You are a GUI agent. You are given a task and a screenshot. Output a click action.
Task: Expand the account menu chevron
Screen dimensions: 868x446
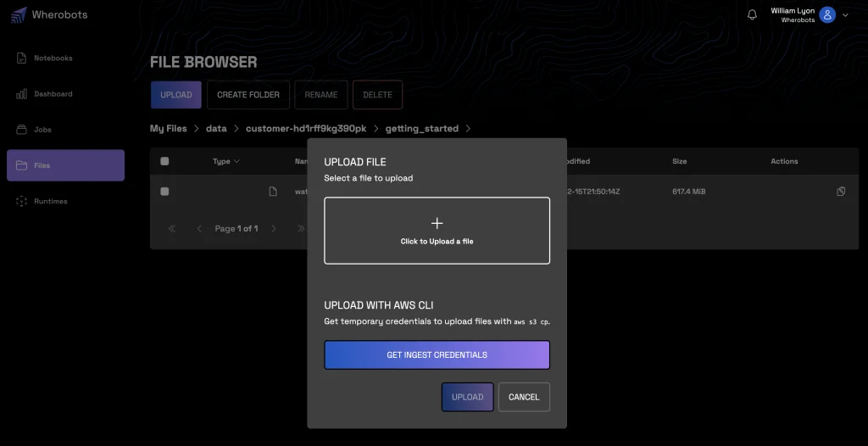click(x=845, y=15)
